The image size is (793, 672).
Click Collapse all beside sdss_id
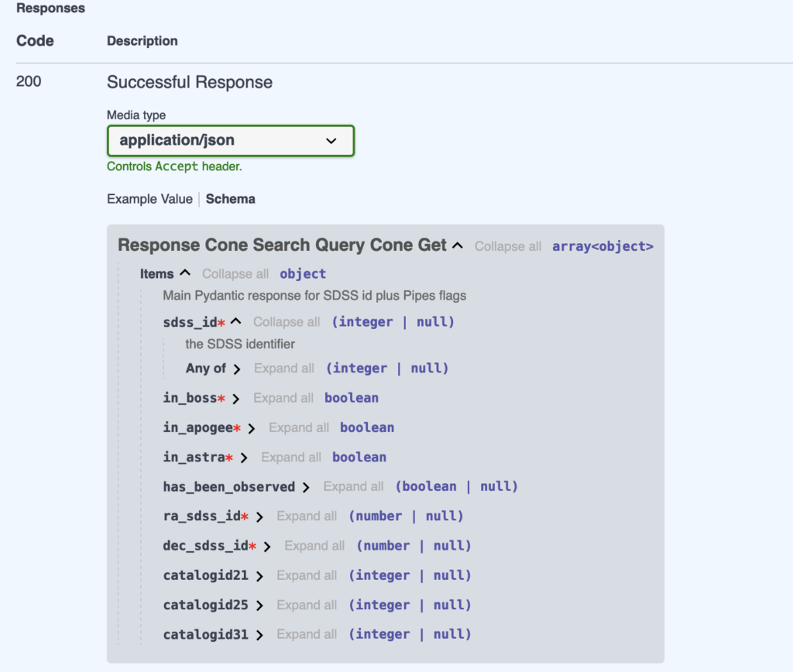(x=287, y=322)
